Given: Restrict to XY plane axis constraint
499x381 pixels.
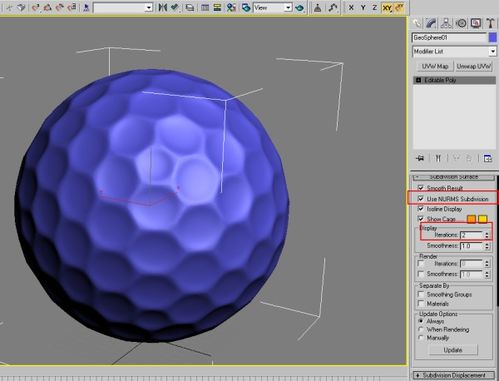Looking at the screenshot, I should click(x=387, y=8).
